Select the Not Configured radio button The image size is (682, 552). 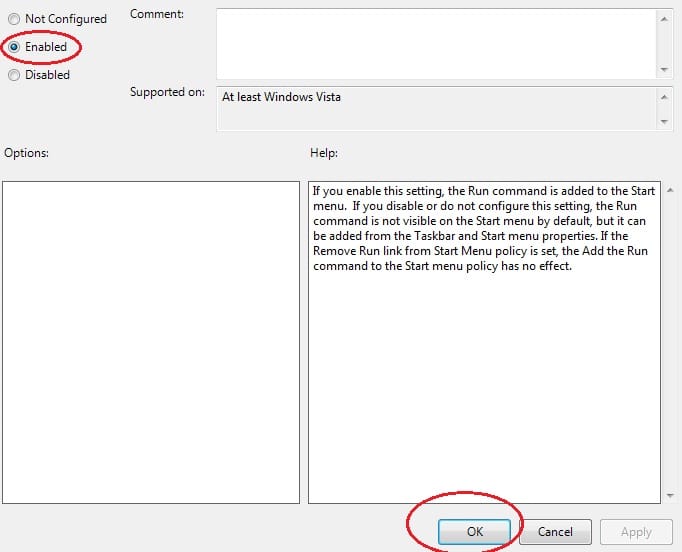pyautogui.click(x=14, y=19)
